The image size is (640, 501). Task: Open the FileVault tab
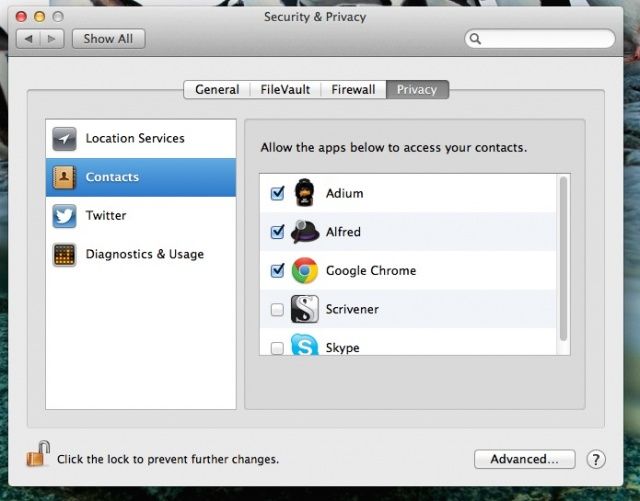(x=284, y=89)
